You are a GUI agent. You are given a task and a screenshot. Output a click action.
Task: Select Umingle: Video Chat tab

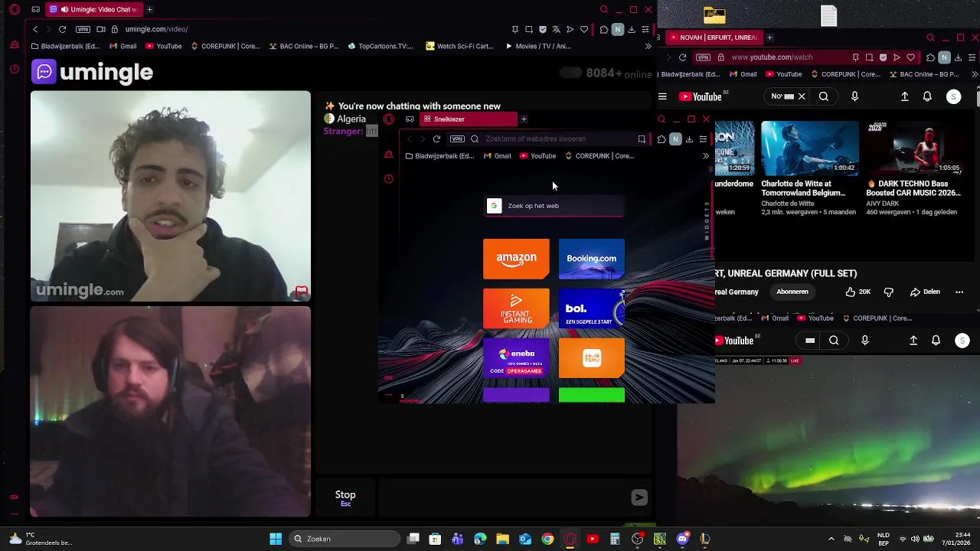point(93,10)
